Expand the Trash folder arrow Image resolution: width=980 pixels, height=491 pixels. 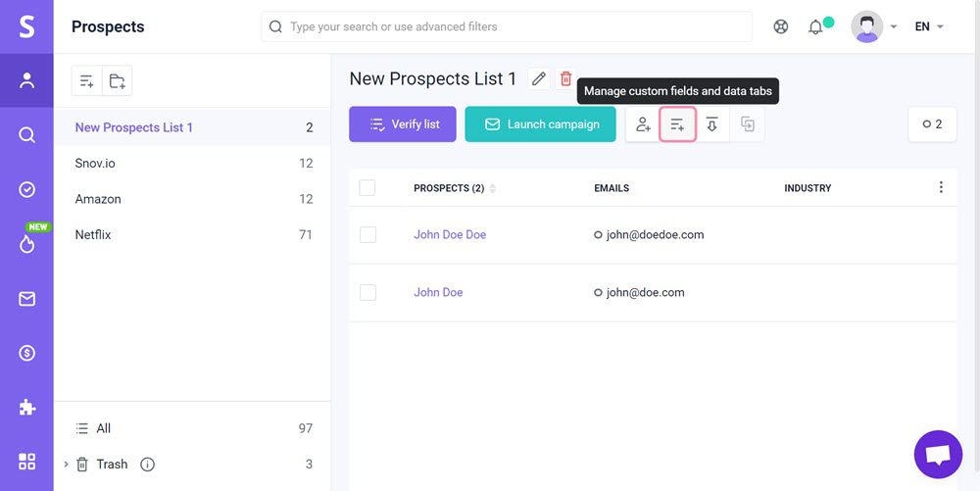(66, 465)
